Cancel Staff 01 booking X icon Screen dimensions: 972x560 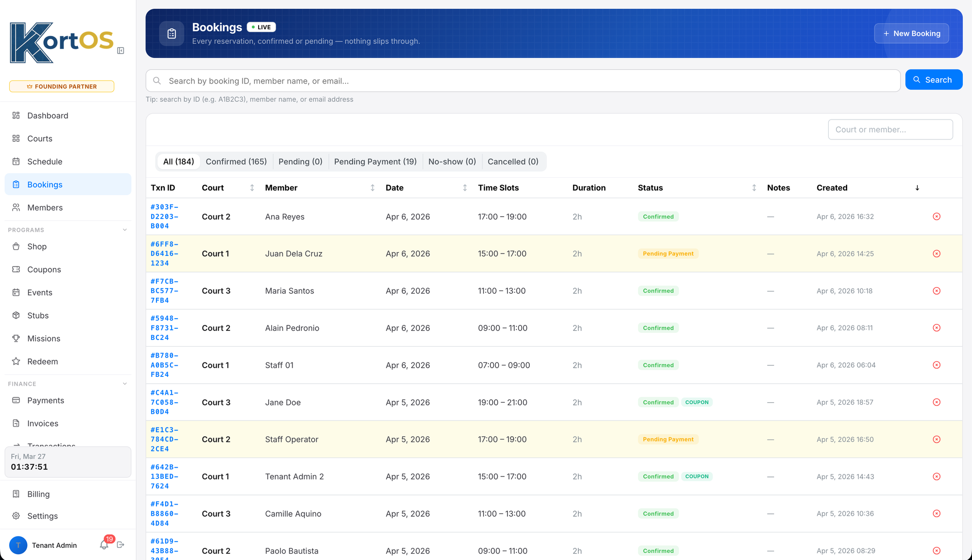[x=937, y=365]
